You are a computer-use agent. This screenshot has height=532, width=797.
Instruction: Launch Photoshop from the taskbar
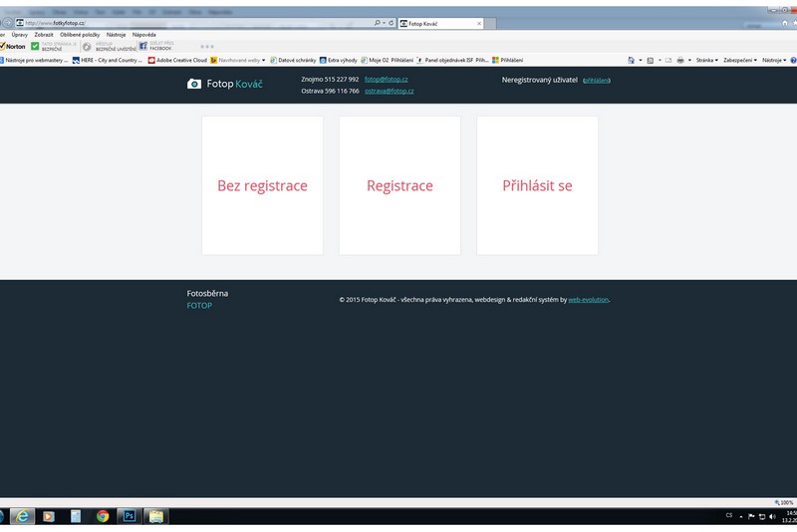click(x=129, y=515)
